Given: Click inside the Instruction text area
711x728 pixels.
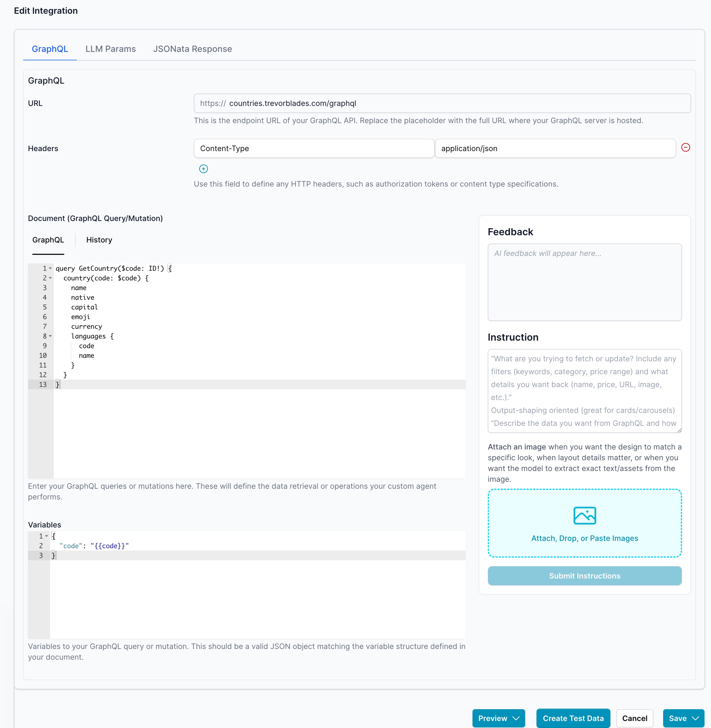Looking at the screenshot, I should [584, 390].
